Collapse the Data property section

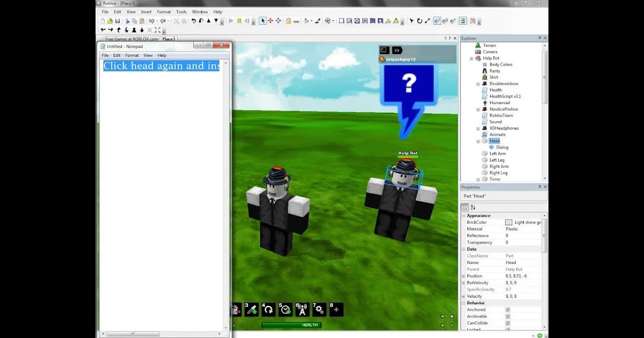click(464, 249)
